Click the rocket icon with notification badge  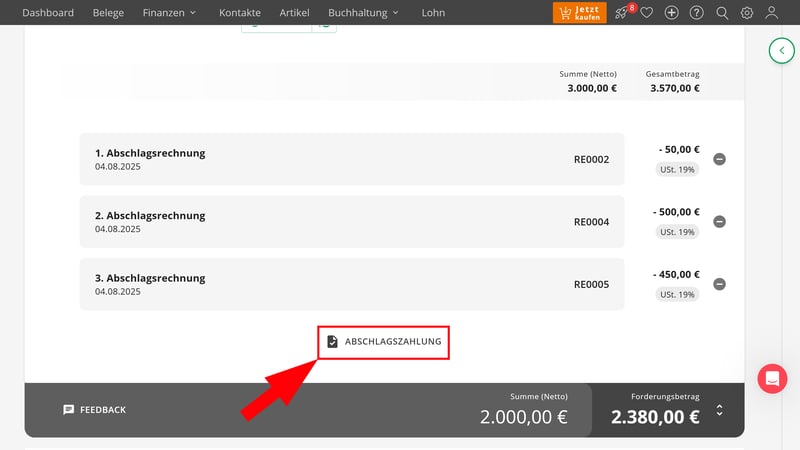coord(622,13)
